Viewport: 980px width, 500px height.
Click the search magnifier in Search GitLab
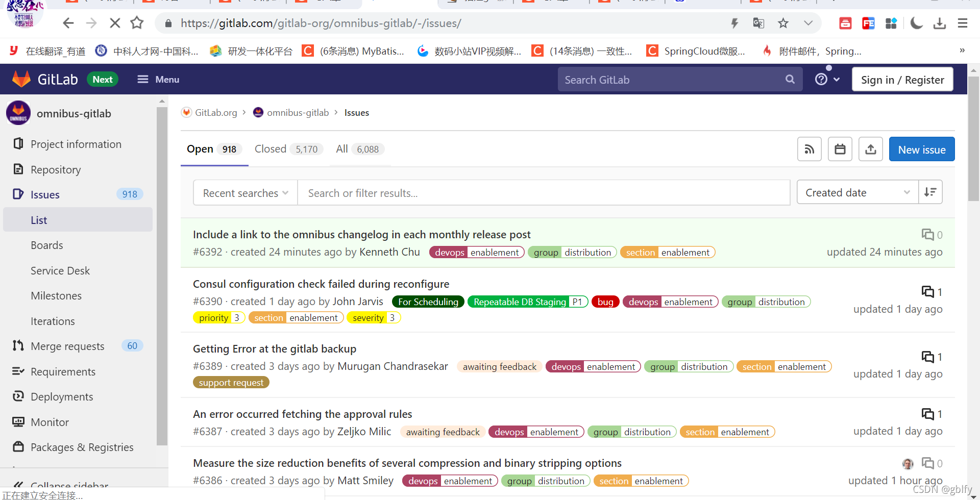tap(790, 79)
